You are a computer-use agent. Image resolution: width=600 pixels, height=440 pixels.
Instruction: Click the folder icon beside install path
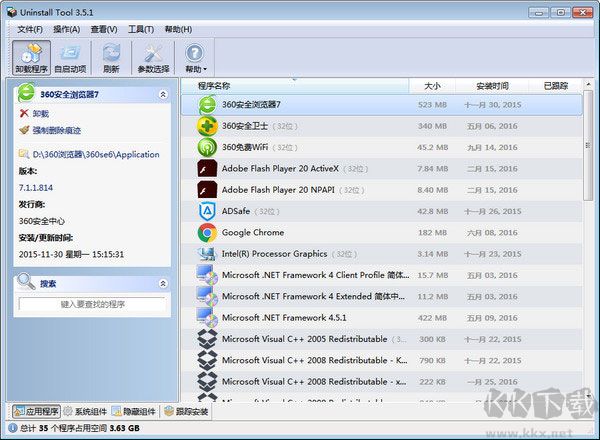(24, 154)
